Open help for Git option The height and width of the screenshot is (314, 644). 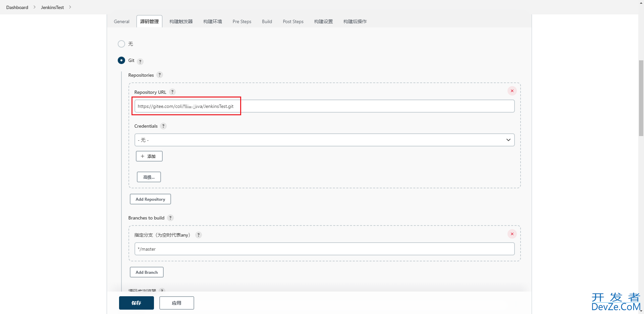tap(140, 62)
